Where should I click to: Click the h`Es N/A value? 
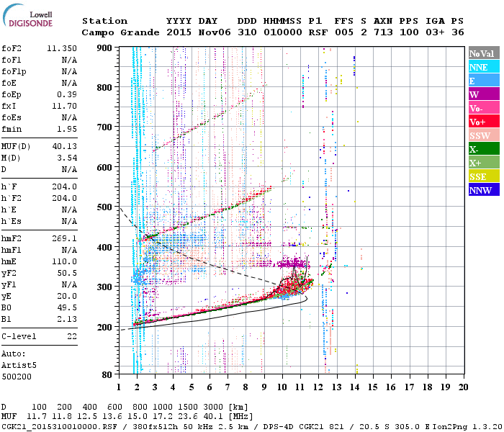click(x=69, y=221)
